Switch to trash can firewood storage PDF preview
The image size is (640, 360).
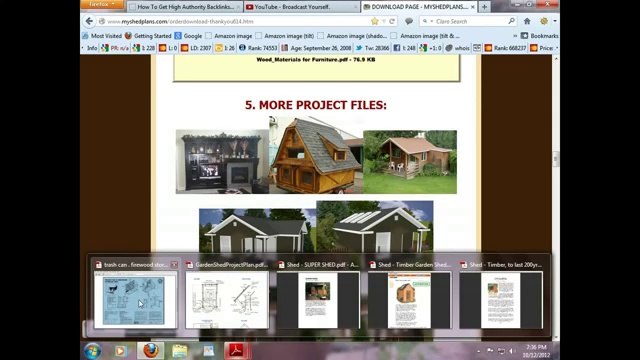136,300
